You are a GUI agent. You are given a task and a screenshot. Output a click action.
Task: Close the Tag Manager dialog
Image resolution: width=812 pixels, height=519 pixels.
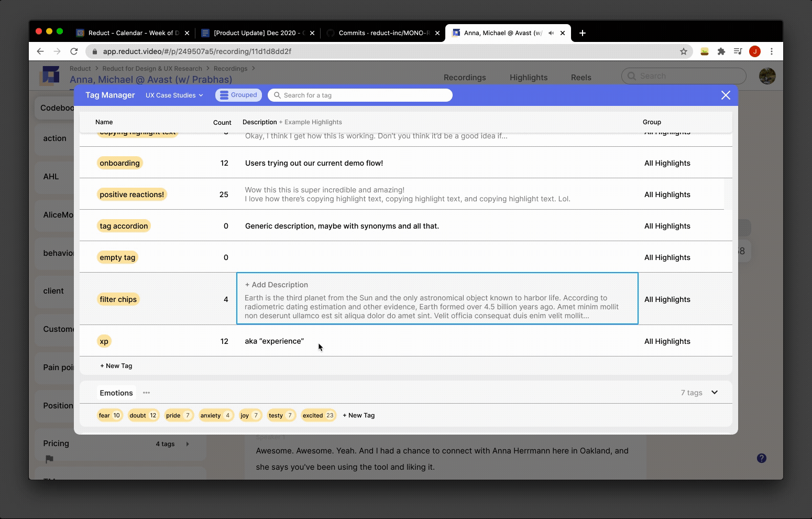tap(726, 95)
